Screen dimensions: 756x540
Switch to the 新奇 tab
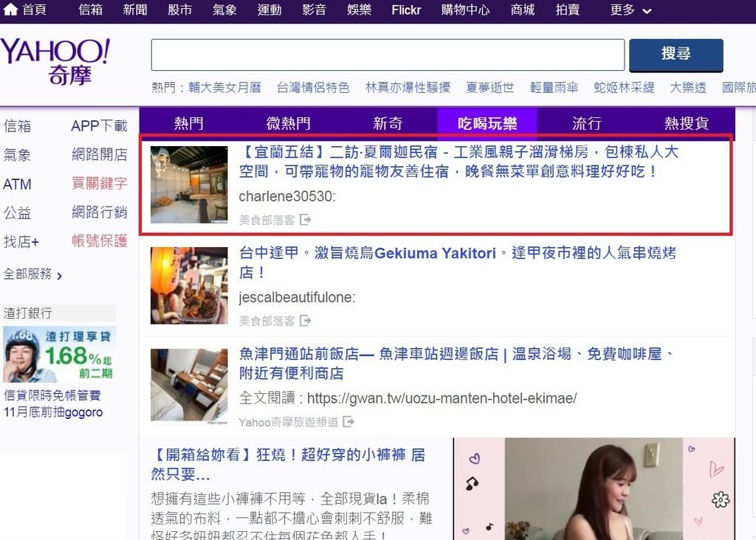coord(388,123)
